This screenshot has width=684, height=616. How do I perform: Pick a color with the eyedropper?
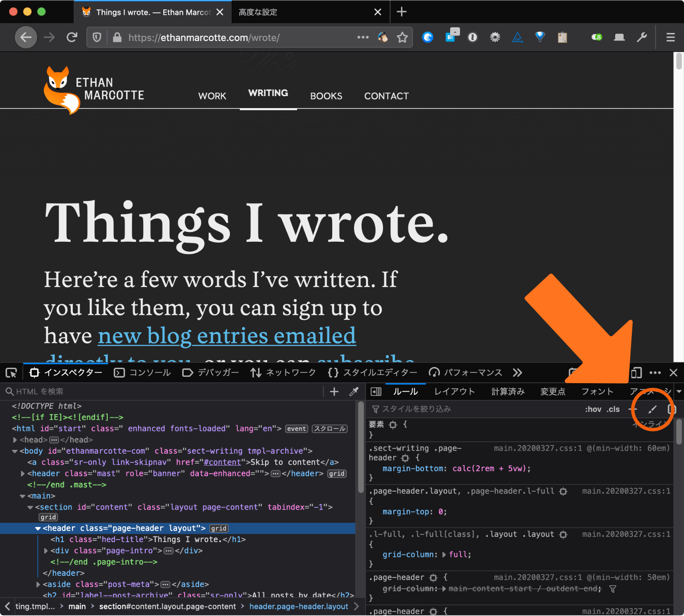click(354, 391)
